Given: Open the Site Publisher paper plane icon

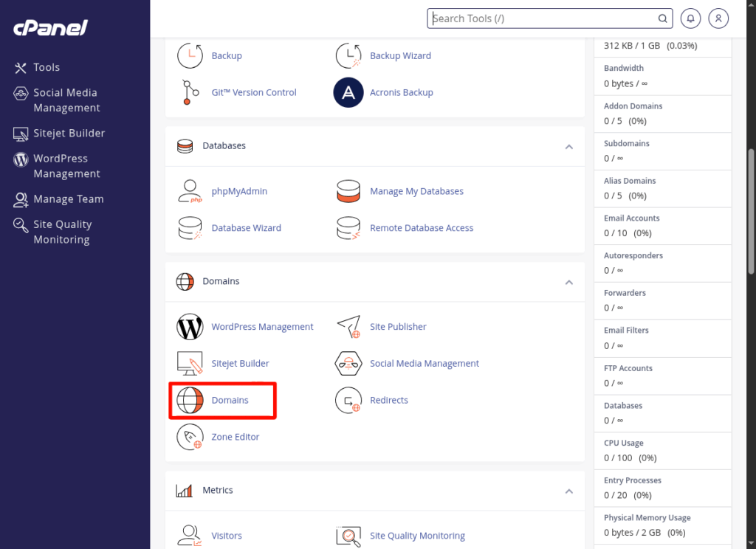Looking at the screenshot, I should [348, 327].
